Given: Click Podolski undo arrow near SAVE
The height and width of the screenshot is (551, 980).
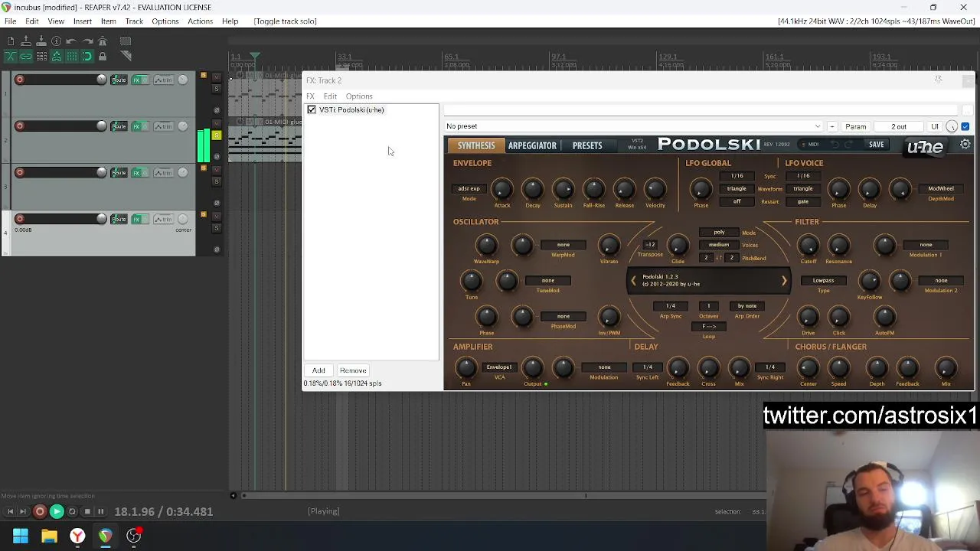Looking at the screenshot, I should pos(835,144).
